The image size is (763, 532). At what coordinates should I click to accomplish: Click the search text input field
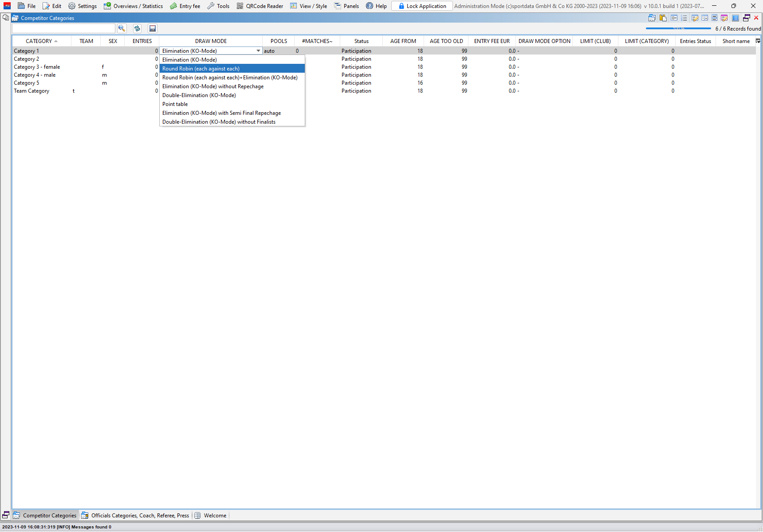click(x=63, y=28)
